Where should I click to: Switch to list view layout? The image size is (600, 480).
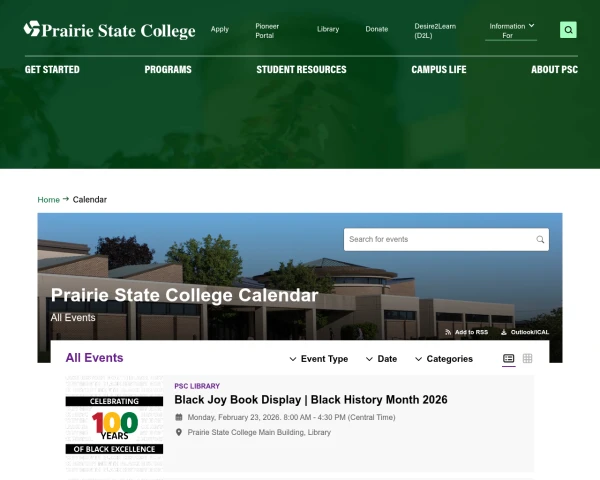(x=509, y=358)
